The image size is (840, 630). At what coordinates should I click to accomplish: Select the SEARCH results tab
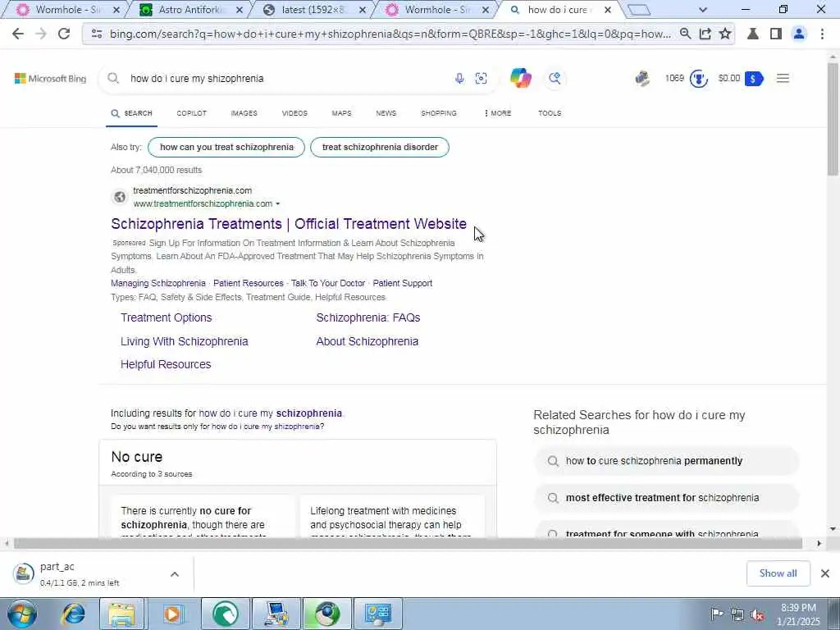132,113
